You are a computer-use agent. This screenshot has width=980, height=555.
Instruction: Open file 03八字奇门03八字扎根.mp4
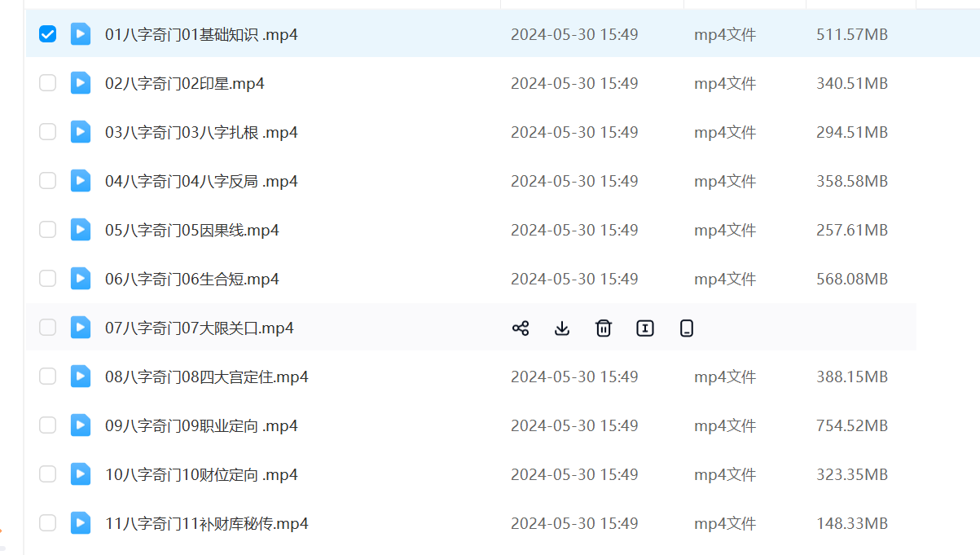pos(201,132)
